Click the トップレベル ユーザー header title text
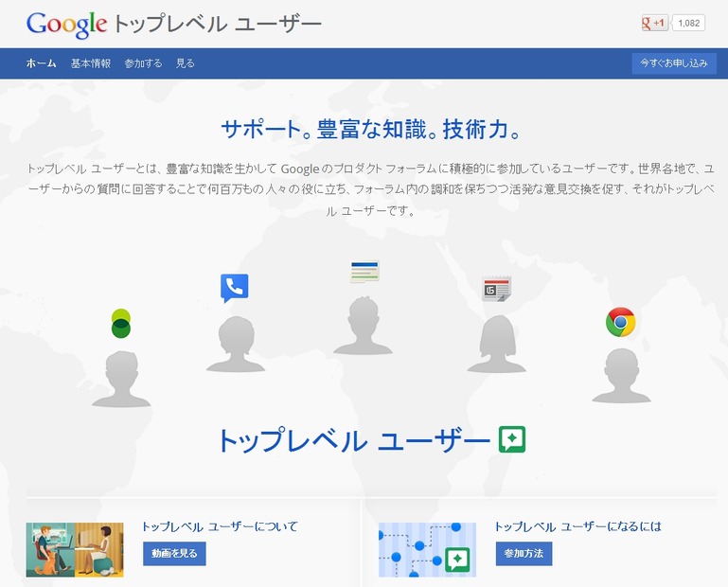Image resolution: width=728 pixels, height=587 pixels. [x=217, y=25]
